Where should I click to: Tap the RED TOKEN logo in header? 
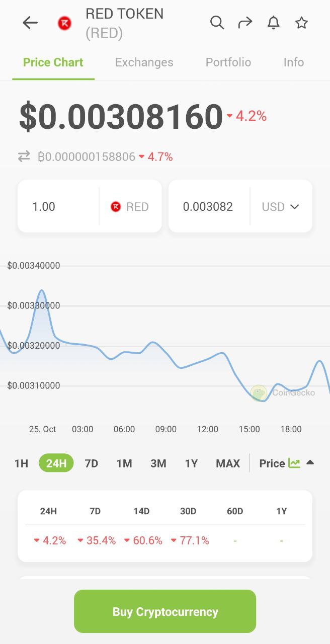pos(64,23)
